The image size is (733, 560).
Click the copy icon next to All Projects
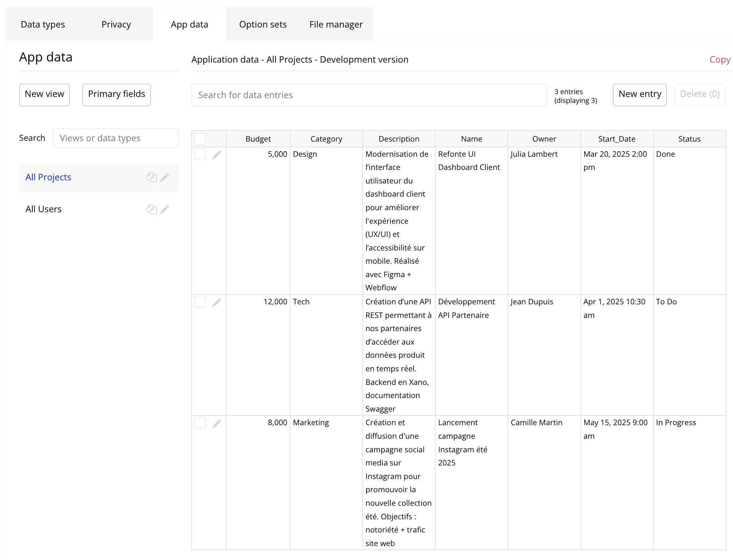[152, 177]
